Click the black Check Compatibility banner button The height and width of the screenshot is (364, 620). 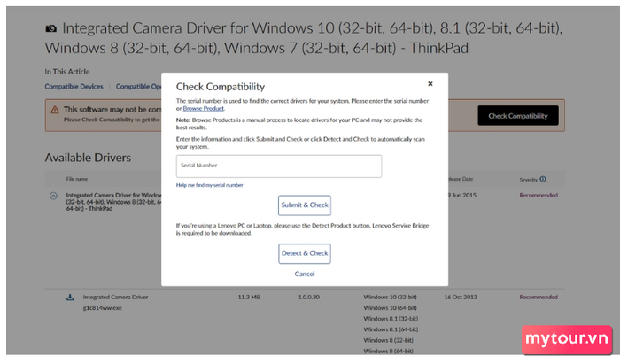pos(518,116)
